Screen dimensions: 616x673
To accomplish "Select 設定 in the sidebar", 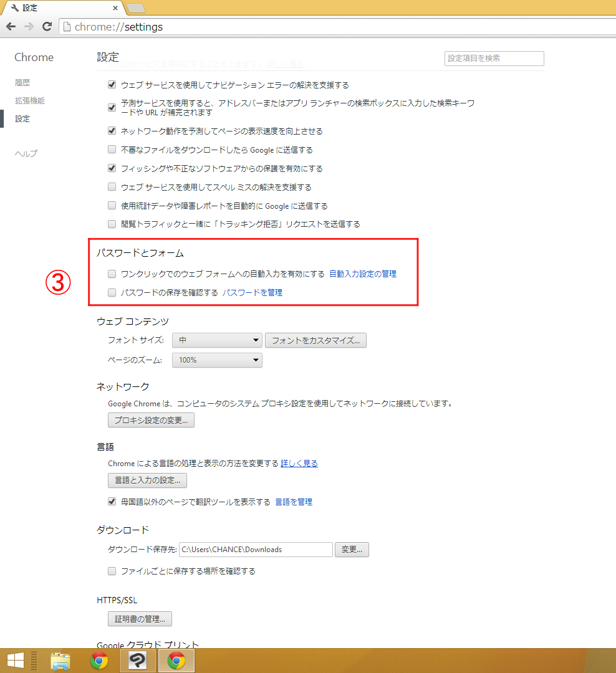I will tap(22, 118).
